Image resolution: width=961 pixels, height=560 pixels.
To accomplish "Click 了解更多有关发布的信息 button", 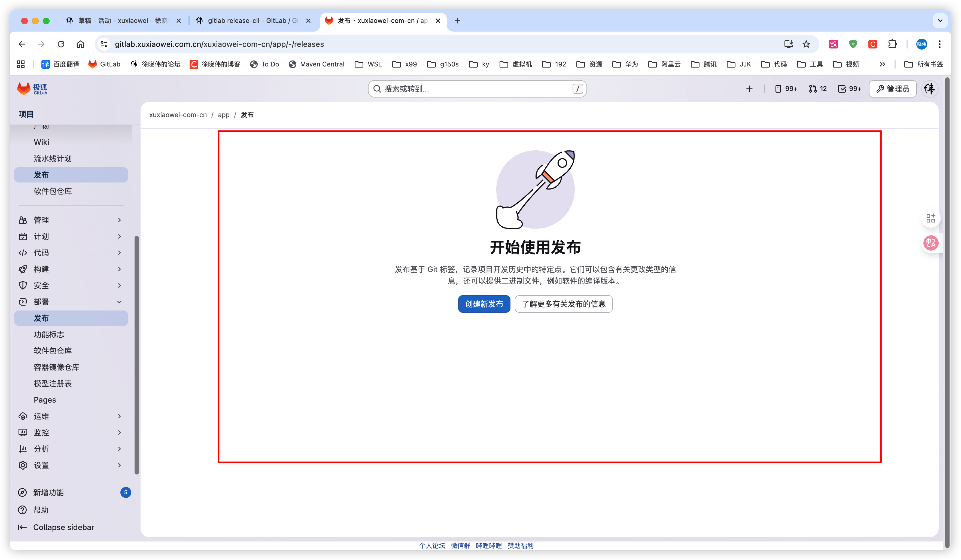I will point(563,304).
